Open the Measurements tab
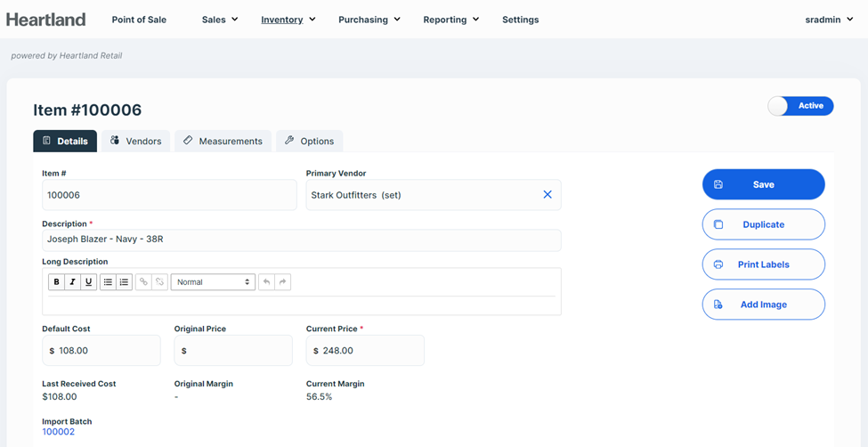The width and height of the screenshot is (868, 447). tap(223, 141)
